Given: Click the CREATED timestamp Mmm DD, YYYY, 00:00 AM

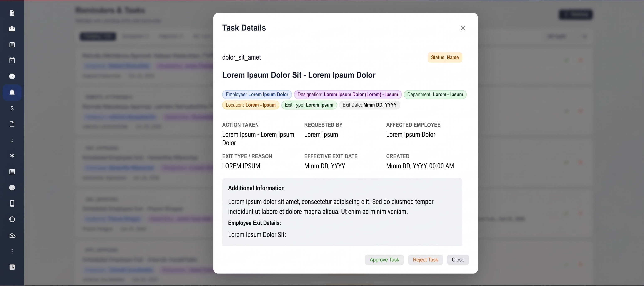Looking at the screenshot, I should coord(420,166).
